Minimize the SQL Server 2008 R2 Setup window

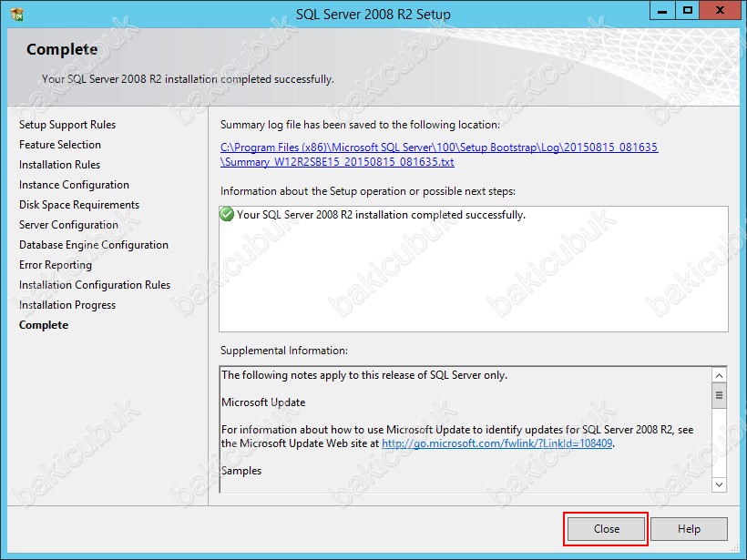[662, 11]
